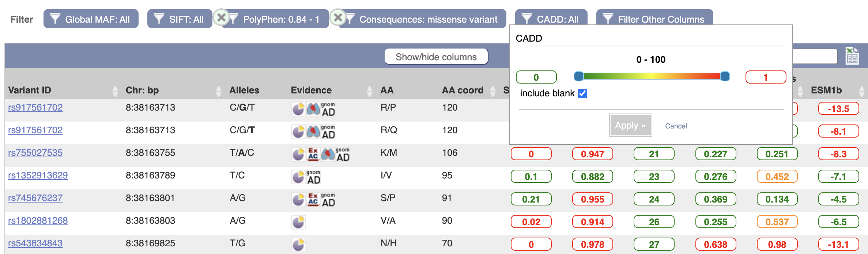Download table via the spreadsheet export icon
Image resolution: width=868 pixels, height=254 pixels.
point(852,56)
